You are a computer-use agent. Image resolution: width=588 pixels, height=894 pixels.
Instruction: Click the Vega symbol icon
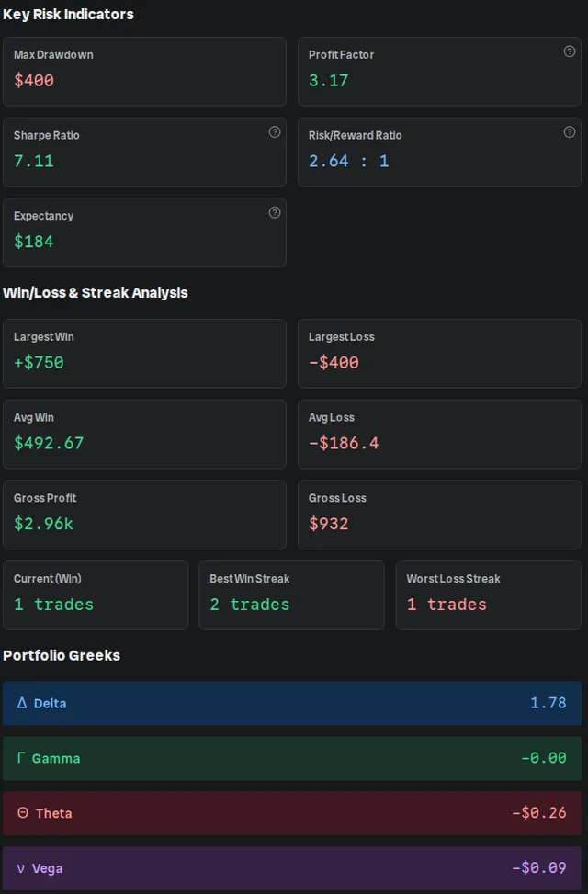point(21,868)
